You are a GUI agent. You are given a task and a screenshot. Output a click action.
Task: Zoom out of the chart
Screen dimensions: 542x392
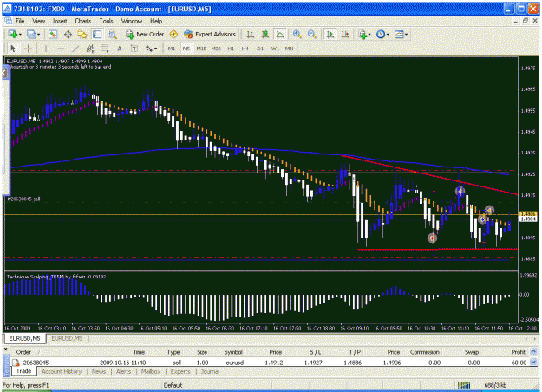[311, 34]
